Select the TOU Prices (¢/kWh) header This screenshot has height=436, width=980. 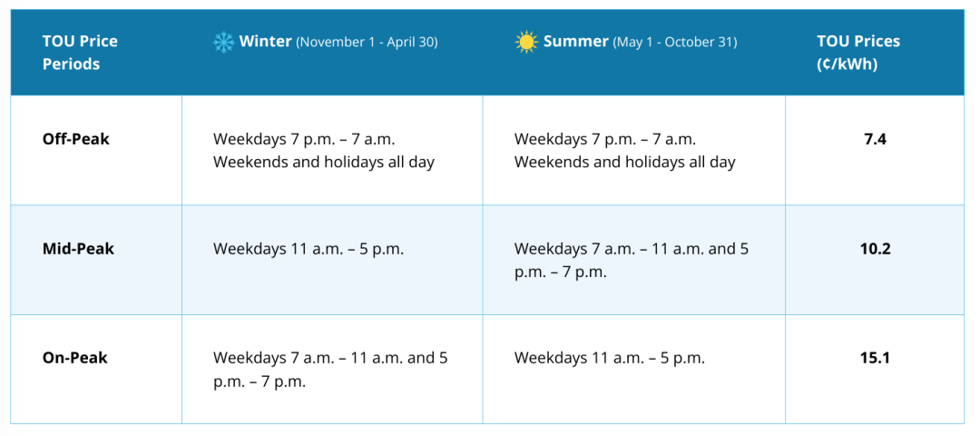pos(858,53)
